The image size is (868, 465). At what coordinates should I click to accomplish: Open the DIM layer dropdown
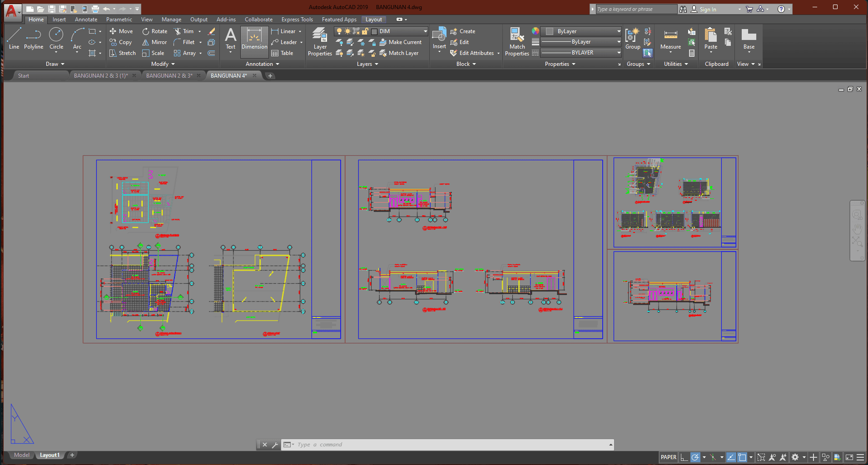pyautogui.click(x=425, y=31)
